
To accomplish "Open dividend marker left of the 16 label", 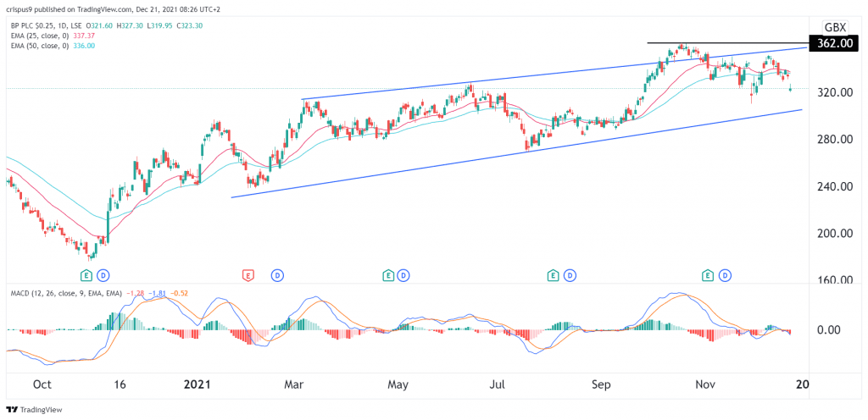I will click(103, 274).
